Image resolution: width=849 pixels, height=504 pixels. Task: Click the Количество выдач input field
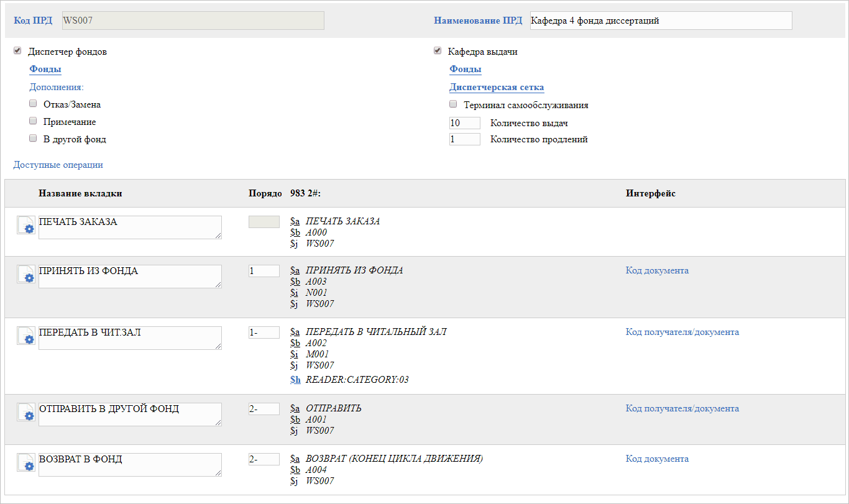464,123
